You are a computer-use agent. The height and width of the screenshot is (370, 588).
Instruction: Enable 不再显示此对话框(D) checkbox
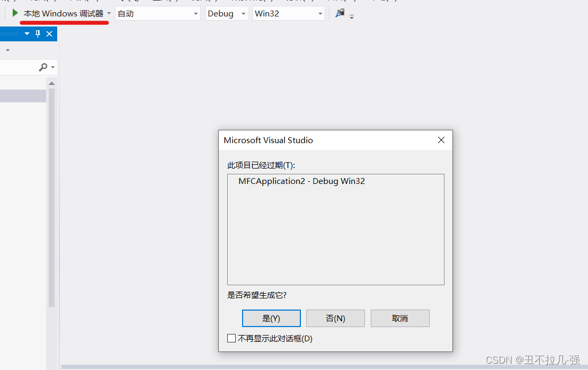231,339
